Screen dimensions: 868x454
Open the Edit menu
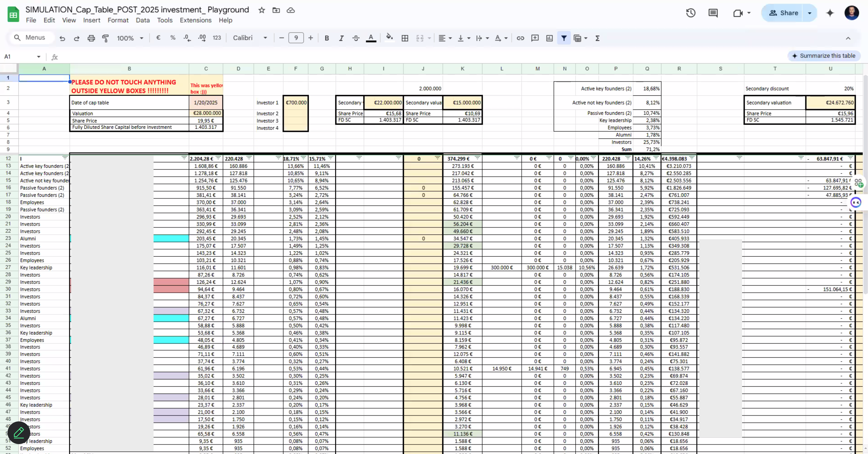pos(49,20)
